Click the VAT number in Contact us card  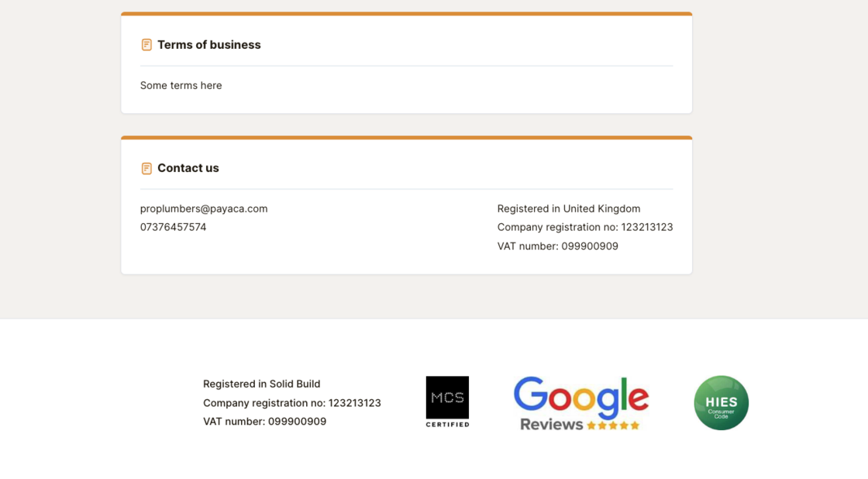(558, 246)
